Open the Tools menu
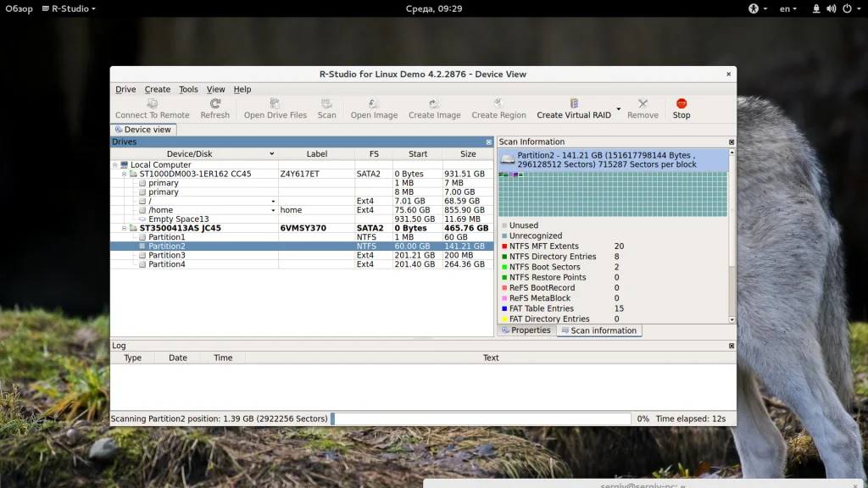The width and height of the screenshot is (868, 488). 188,90
